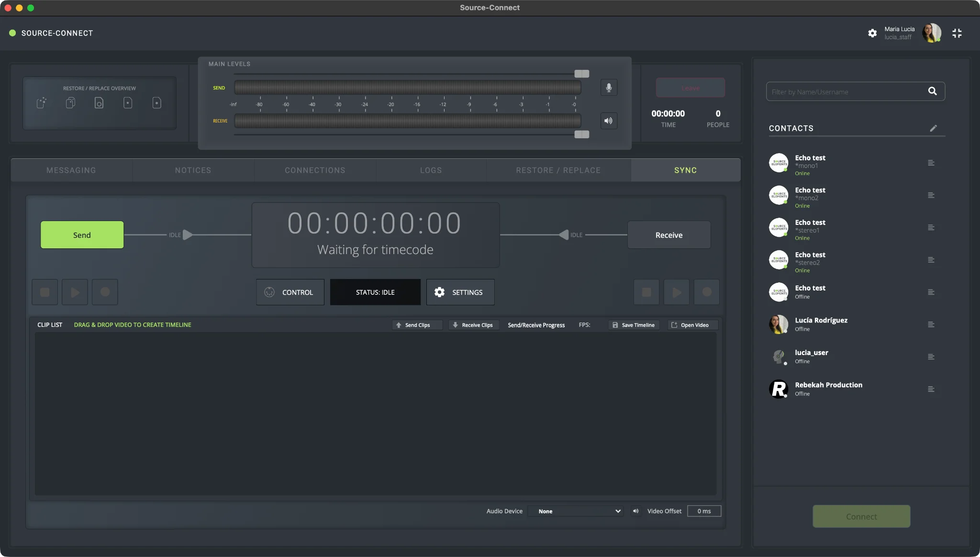
Task: Mute the microphone on the send level
Action: (x=609, y=88)
